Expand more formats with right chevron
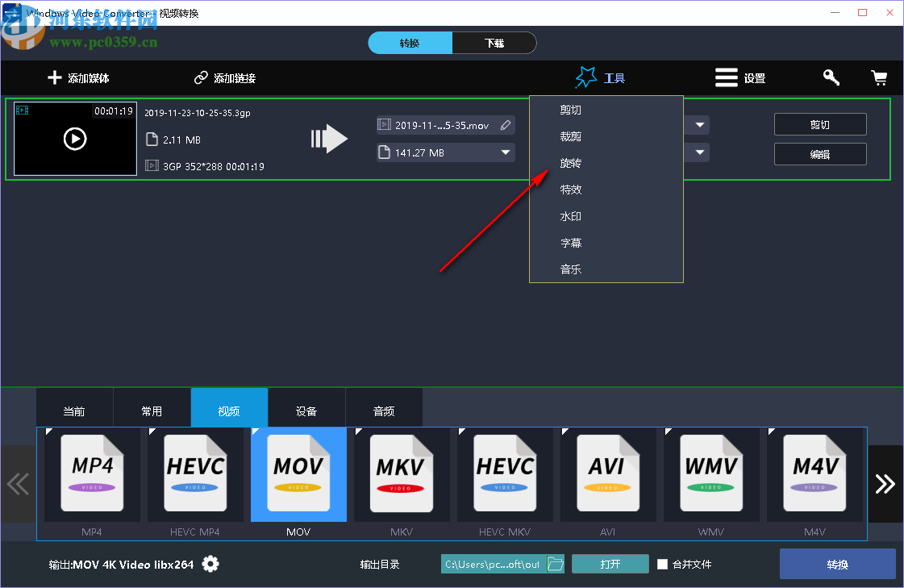Screen dimensions: 904x588 (x=885, y=484)
